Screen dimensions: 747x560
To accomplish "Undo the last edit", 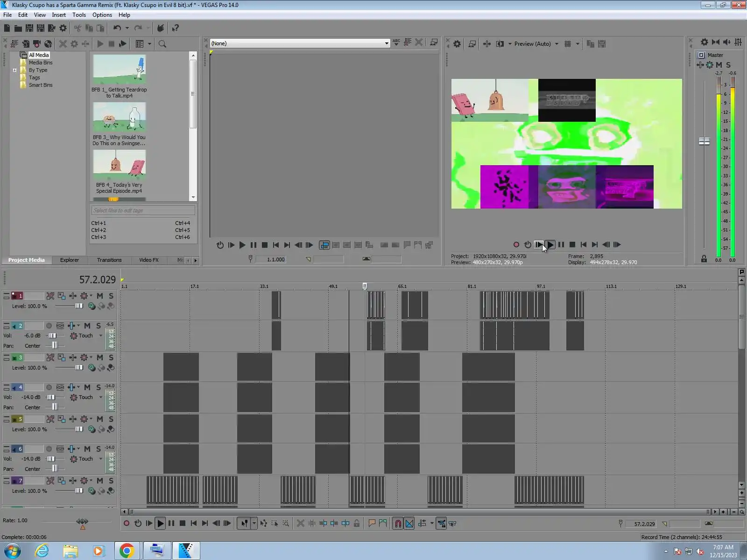I will (x=117, y=28).
